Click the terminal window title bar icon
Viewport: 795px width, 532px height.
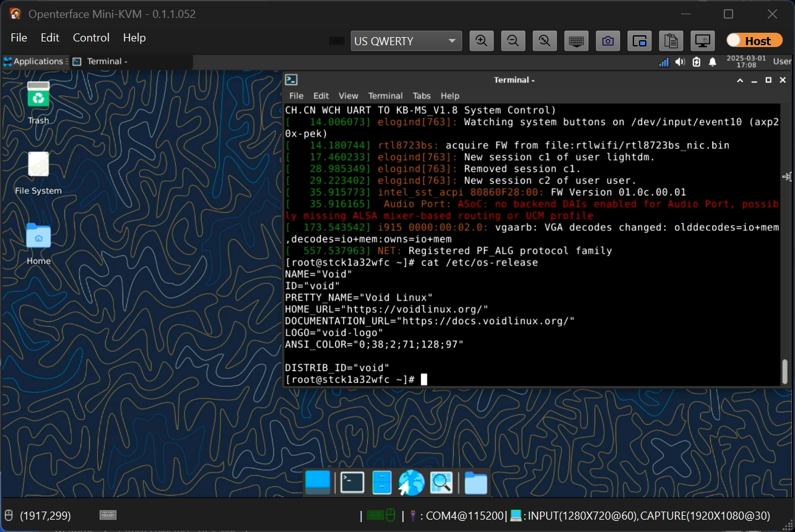[x=291, y=80]
